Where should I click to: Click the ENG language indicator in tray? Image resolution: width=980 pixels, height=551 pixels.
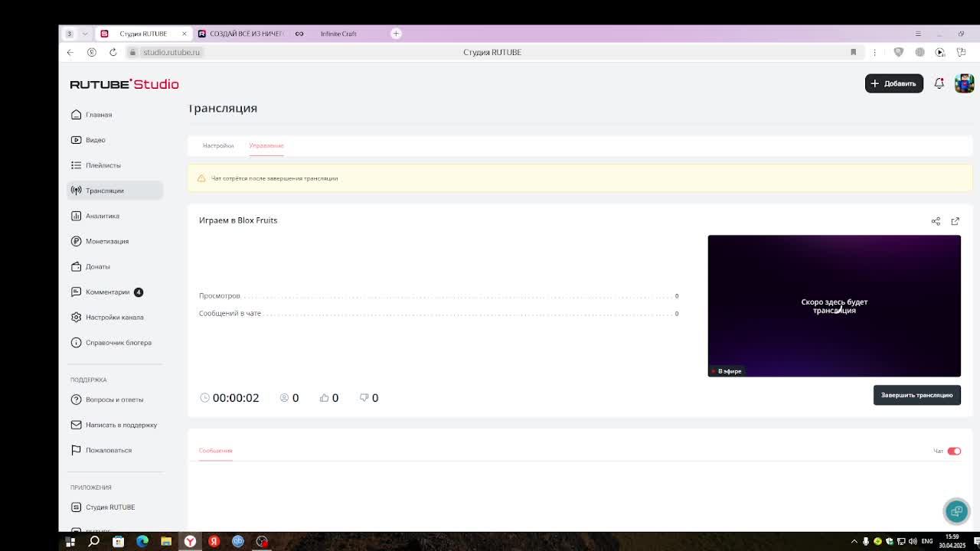[x=927, y=542]
